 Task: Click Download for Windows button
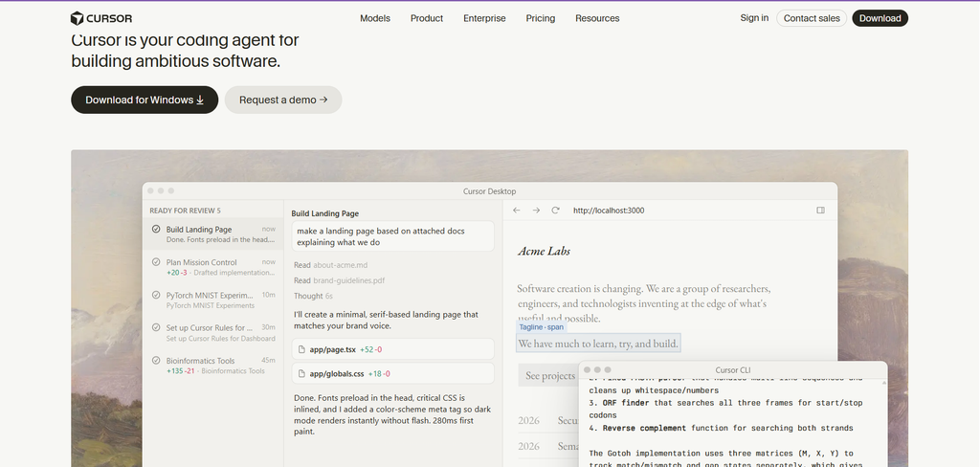[x=145, y=100]
